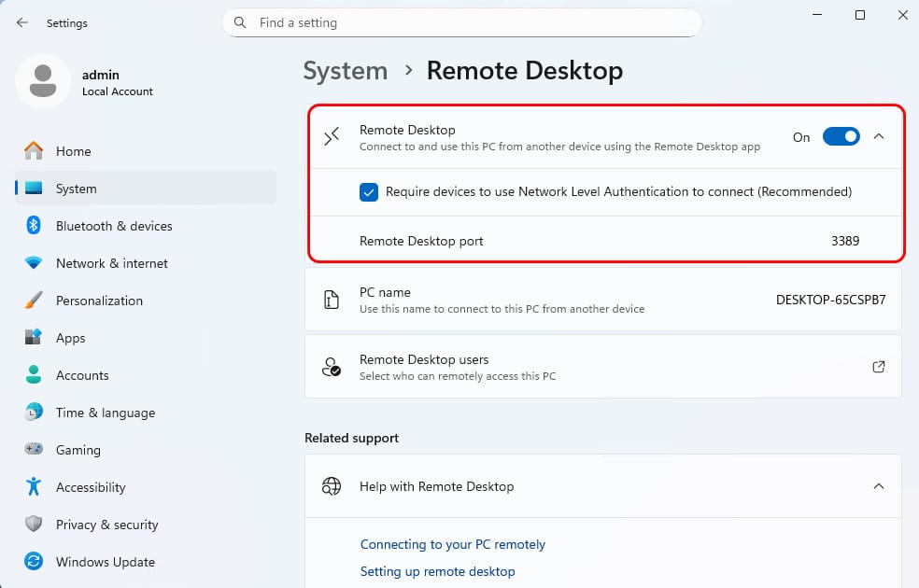Uncheck Network Level Authentication checkbox
The width and height of the screenshot is (919, 588).
point(369,191)
